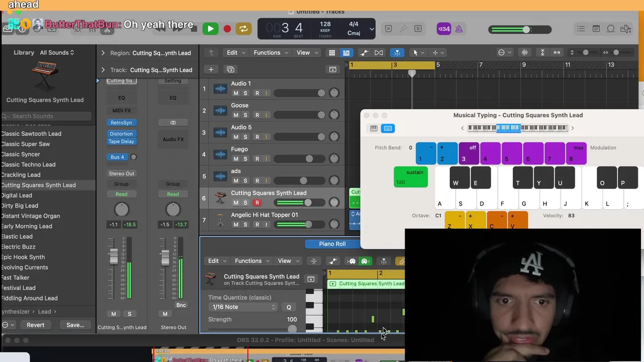Image resolution: width=644 pixels, height=362 pixels.
Task: Click the red Record button in transport
Action: [227, 29]
